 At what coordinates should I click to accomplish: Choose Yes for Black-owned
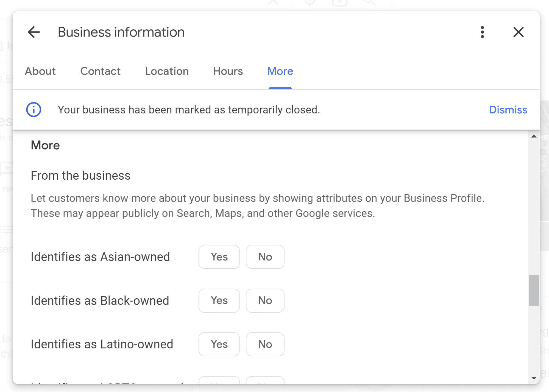pos(219,301)
